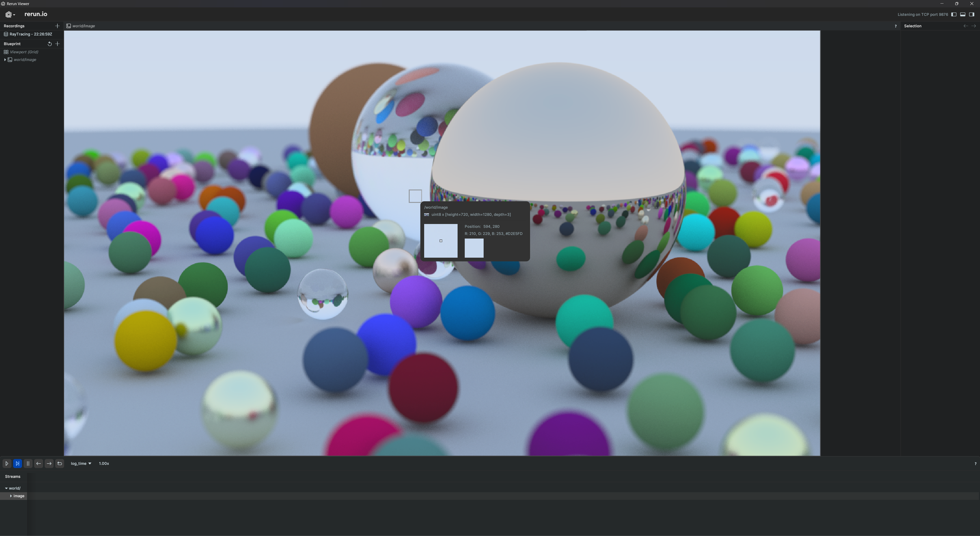Add a recording with Recordings plus icon
This screenshot has height=536, width=980.
(x=57, y=26)
